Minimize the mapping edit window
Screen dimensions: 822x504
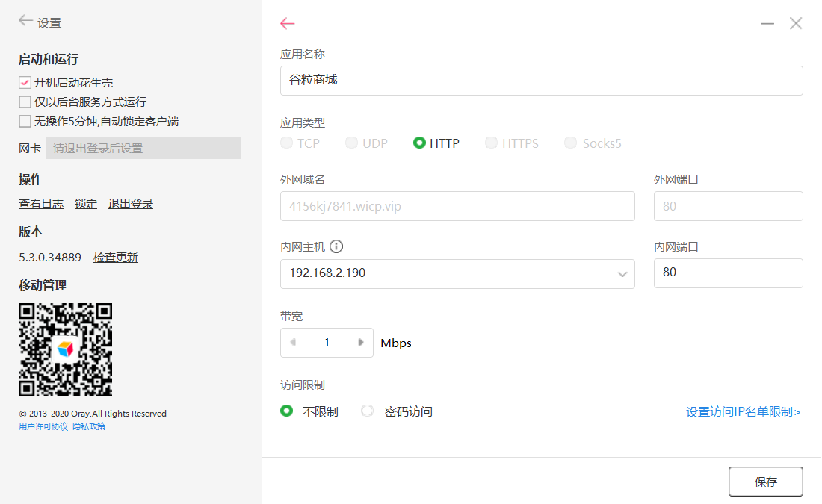(x=767, y=24)
